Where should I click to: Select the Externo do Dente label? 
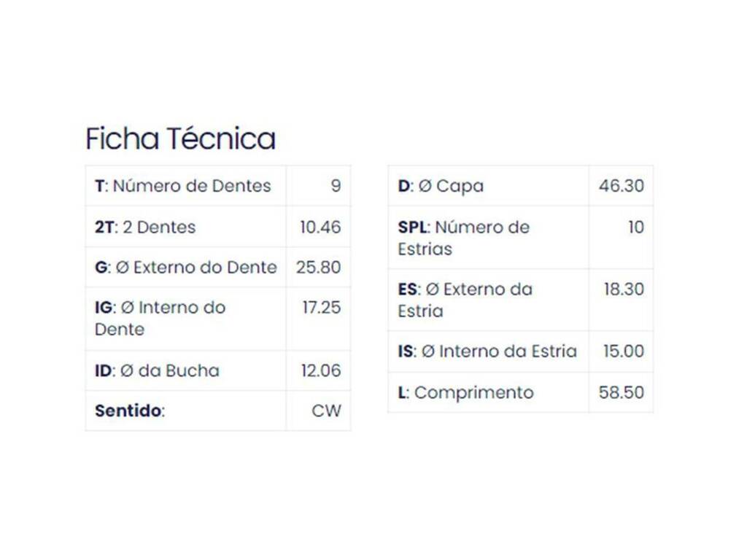point(186,267)
